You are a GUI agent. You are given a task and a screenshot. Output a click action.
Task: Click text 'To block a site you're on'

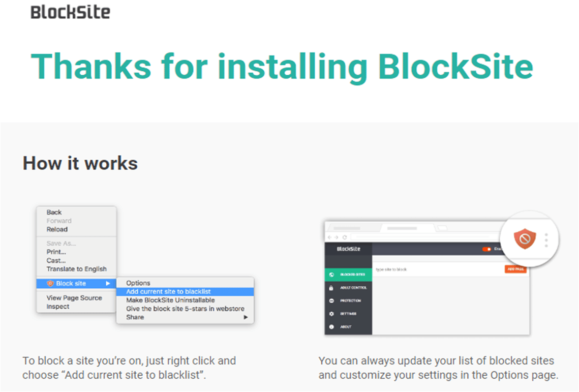(x=82, y=360)
